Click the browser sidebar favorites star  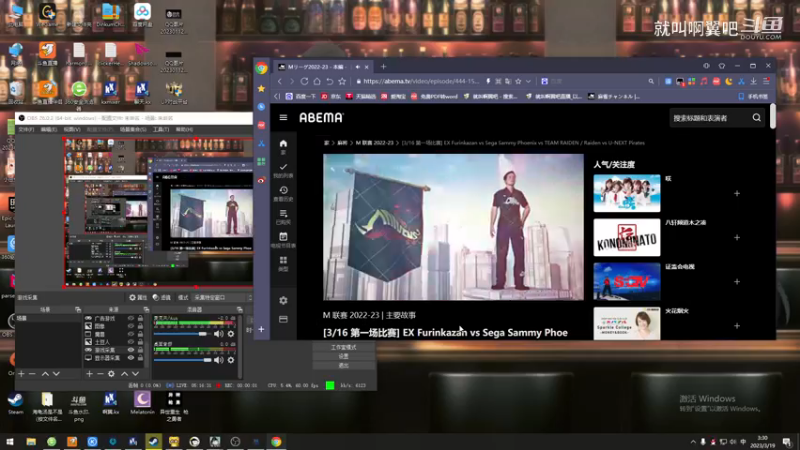[261, 88]
